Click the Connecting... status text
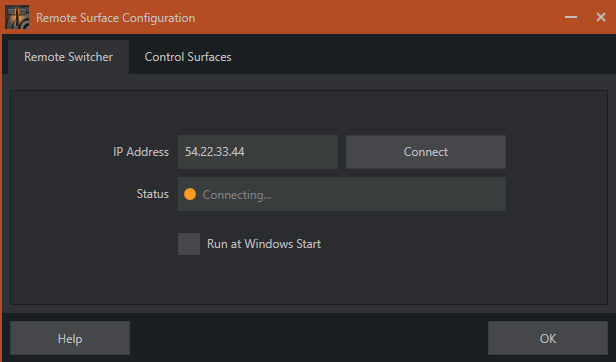616x362 pixels. pyautogui.click(x=237, y=195)
